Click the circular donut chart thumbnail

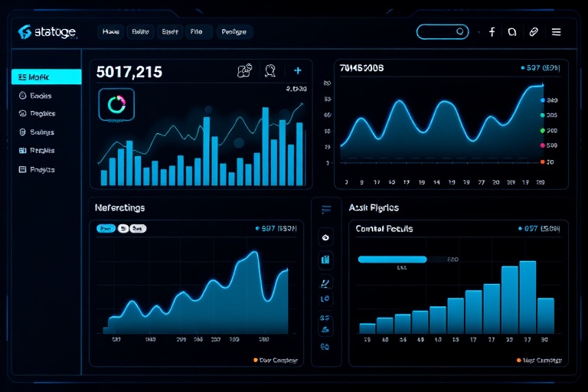[x=116, y=105]
